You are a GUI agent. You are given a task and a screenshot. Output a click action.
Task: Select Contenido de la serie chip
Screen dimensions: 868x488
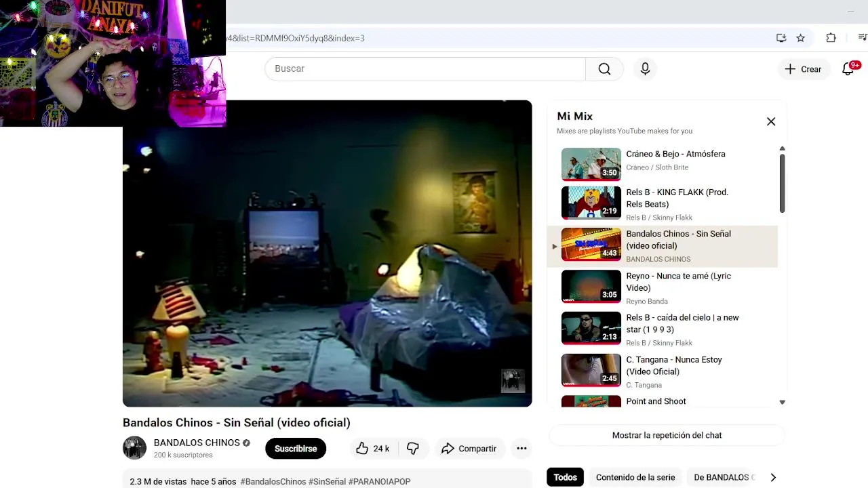click(x=635, y=477)
